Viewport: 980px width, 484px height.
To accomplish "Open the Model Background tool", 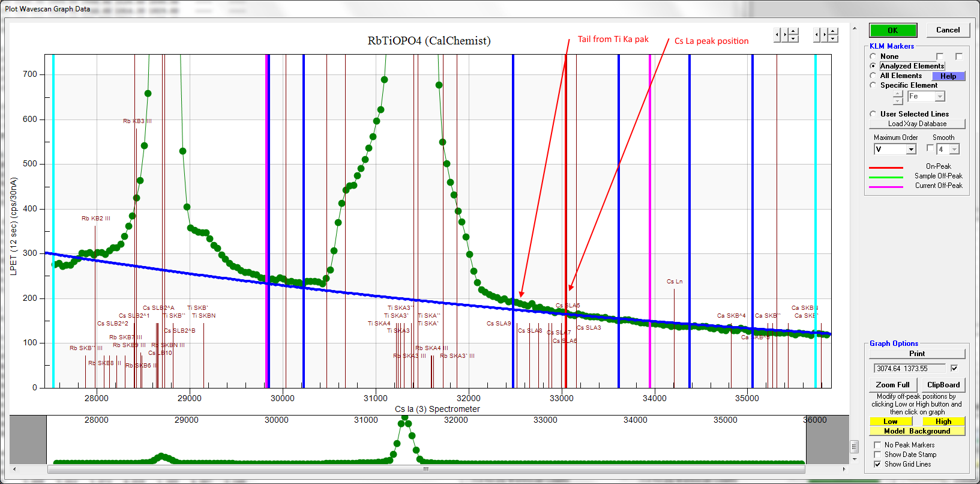I will [x=916, y=431].
